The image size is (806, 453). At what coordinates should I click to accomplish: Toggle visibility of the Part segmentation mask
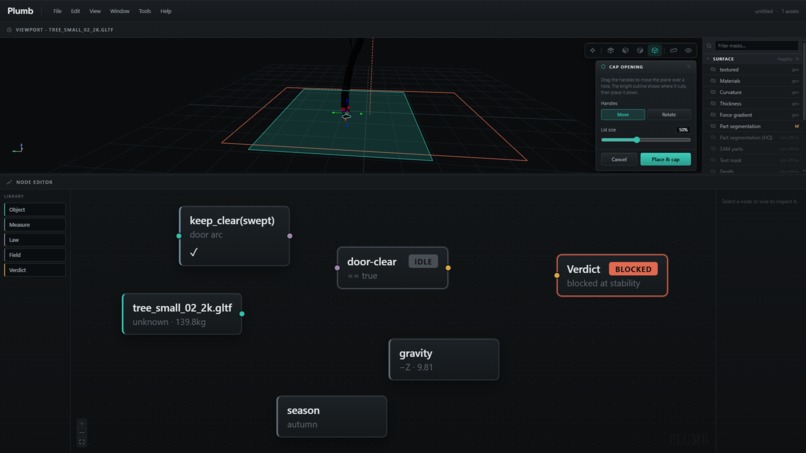pos(713,126)
